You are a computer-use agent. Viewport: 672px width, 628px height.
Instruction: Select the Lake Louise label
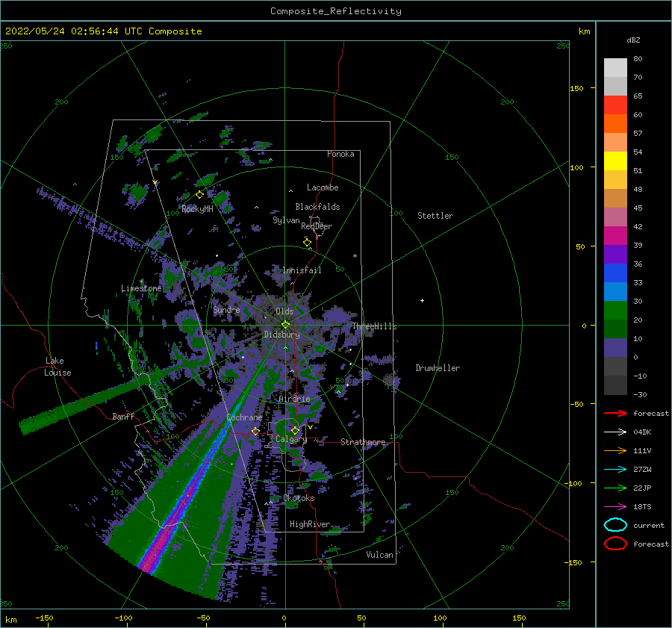click(x=57, y=367)
